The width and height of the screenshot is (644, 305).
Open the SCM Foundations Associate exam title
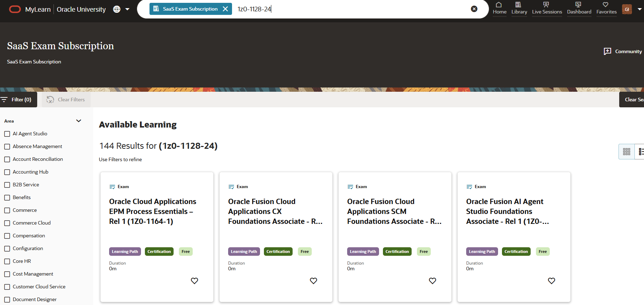(394, 211)
